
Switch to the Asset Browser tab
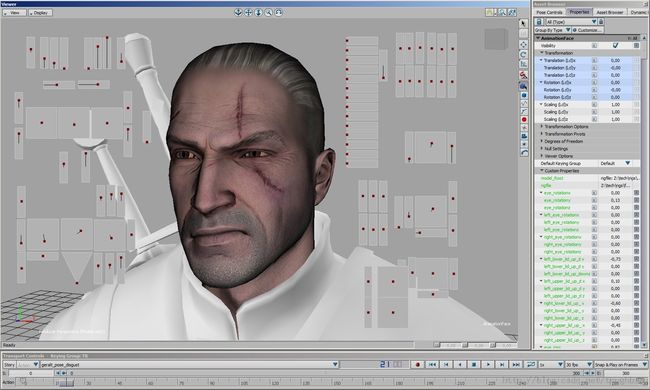[x=610, y=12]
